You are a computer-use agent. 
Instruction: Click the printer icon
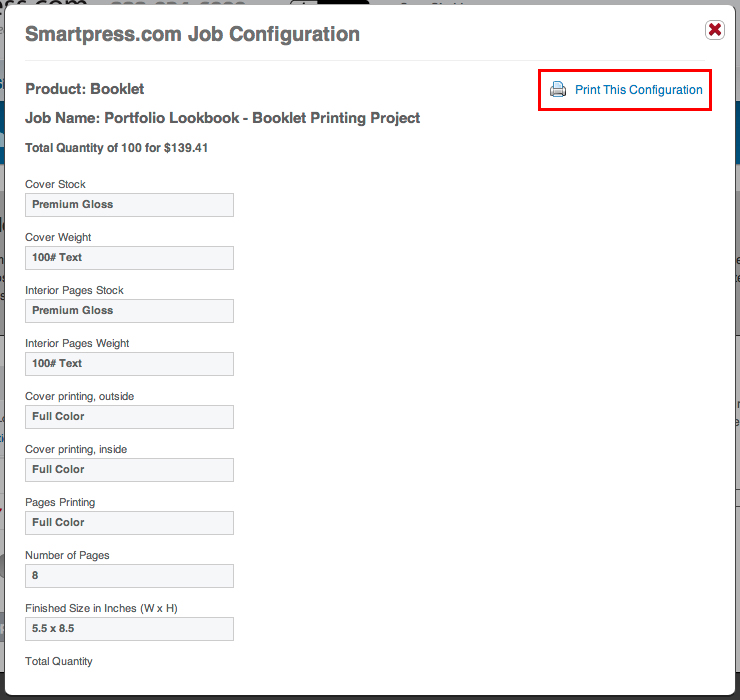[558, 89]
